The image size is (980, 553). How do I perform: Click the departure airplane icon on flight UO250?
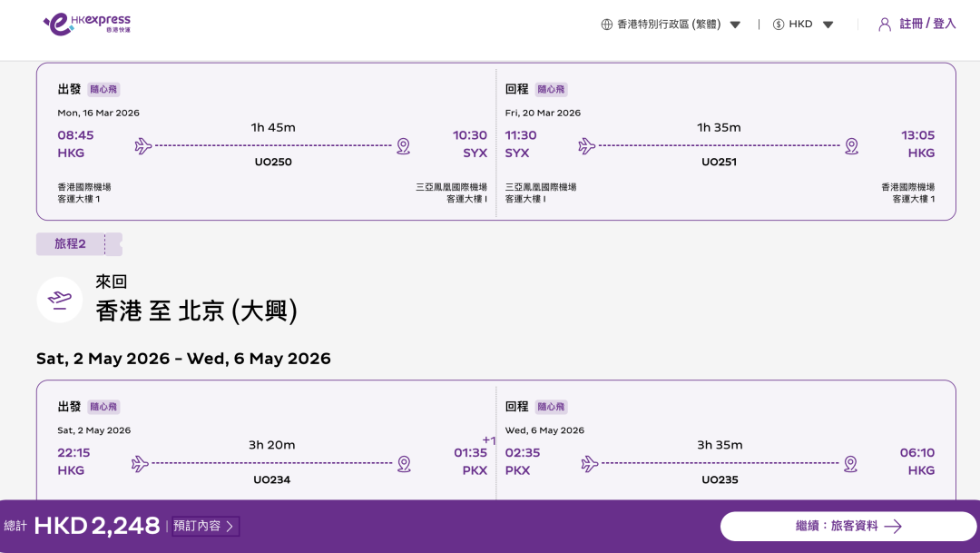pyautogui.click(x=142, y=145)
